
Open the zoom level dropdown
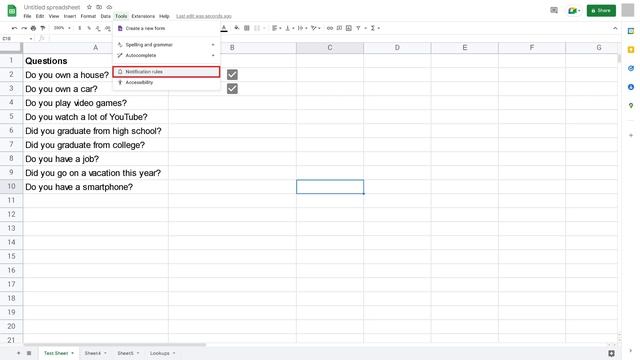[62, 28]
